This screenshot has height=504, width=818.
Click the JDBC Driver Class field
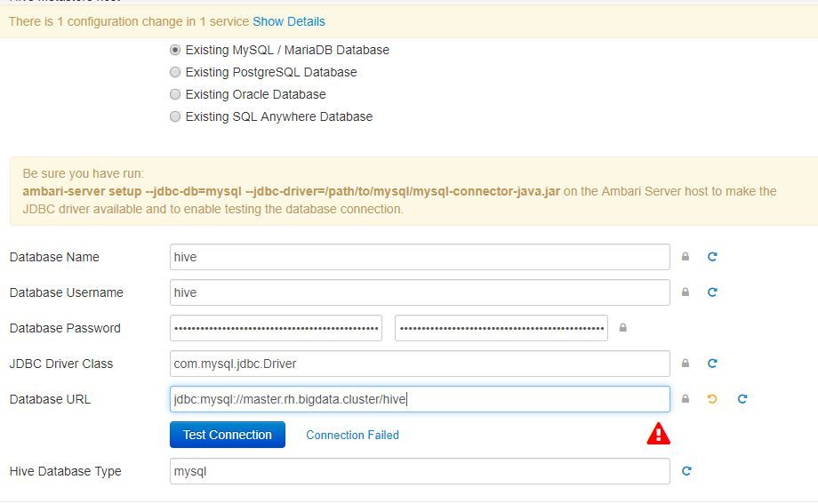coord(420,364)
